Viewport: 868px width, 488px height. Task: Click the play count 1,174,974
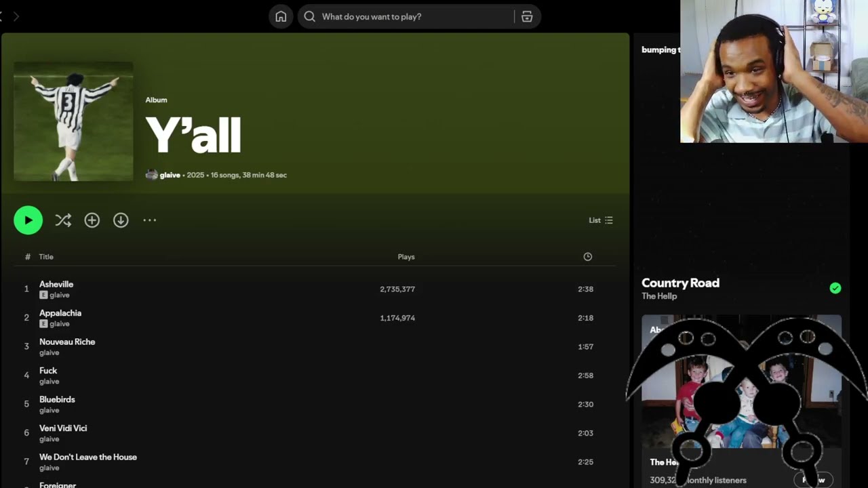(397, 318)
